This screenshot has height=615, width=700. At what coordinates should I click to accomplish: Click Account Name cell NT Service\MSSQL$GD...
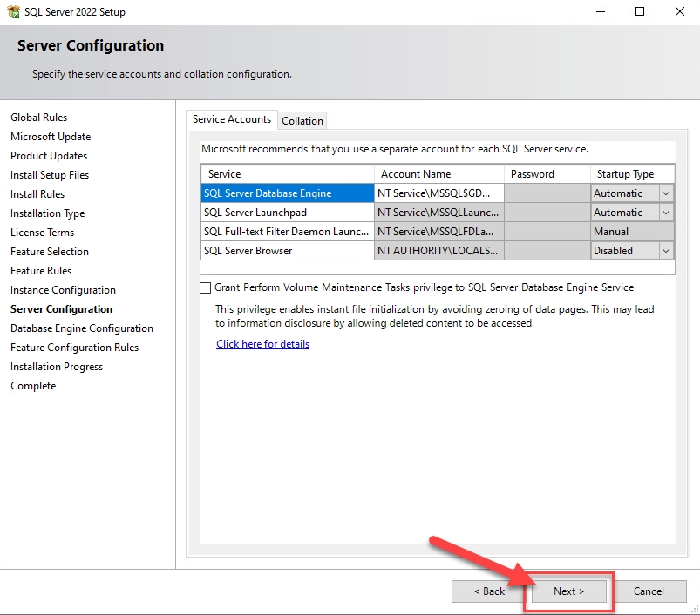click(x=439, y=193)
